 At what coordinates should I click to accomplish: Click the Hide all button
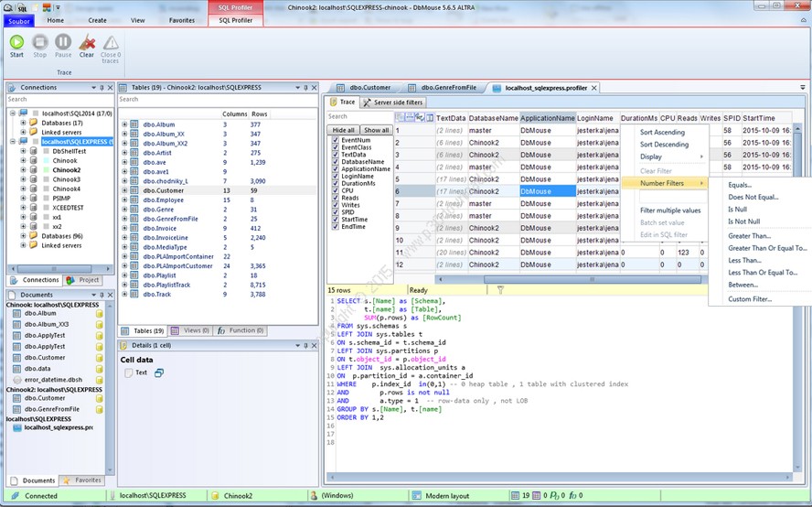click(343, 130)
